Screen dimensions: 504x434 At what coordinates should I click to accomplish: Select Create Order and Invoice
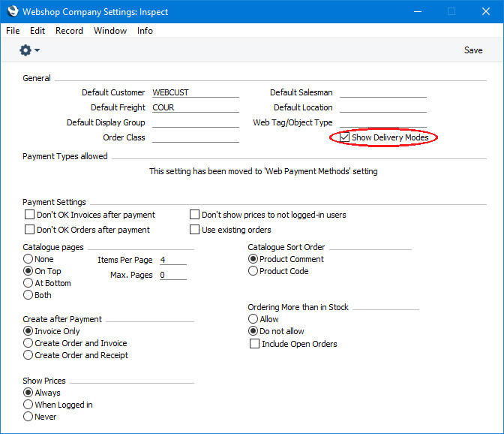[28, 343]
